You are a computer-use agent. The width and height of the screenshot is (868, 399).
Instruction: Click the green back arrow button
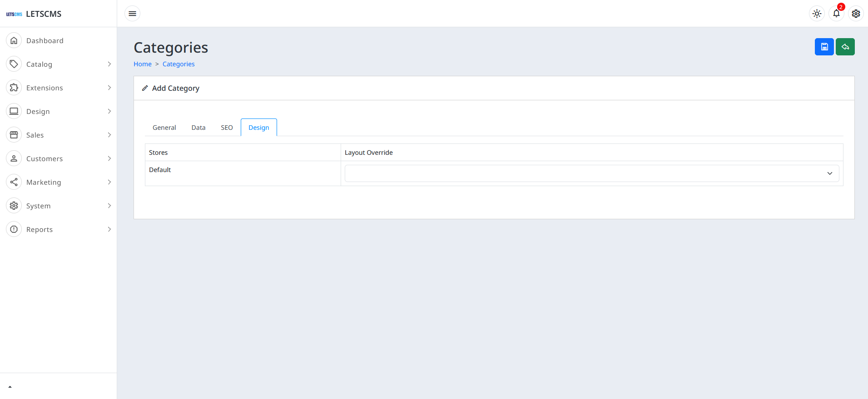[845, 47]
